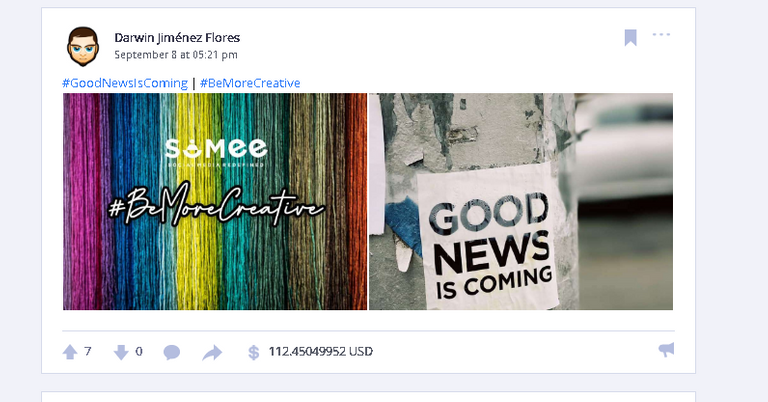Open the three-dot post options menu
The height and width of the screenshot is (402, 768).
[661, 34]
